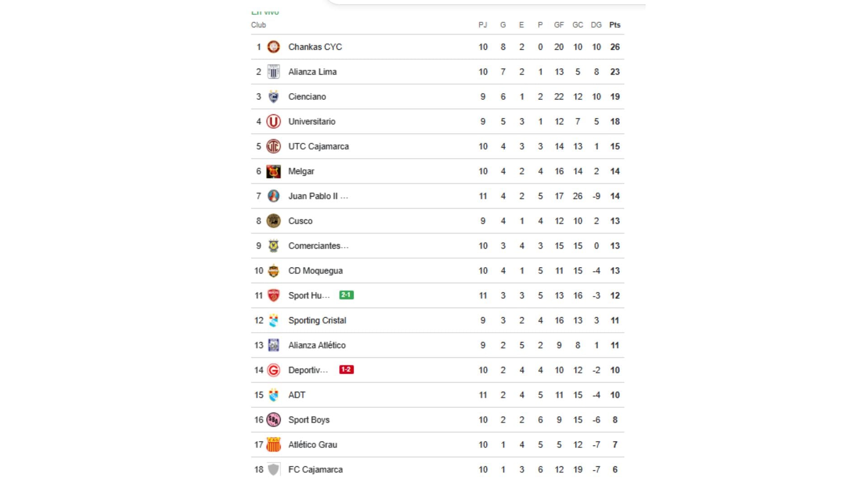Click the Melgar club emblem

click(x=274, y=171)
